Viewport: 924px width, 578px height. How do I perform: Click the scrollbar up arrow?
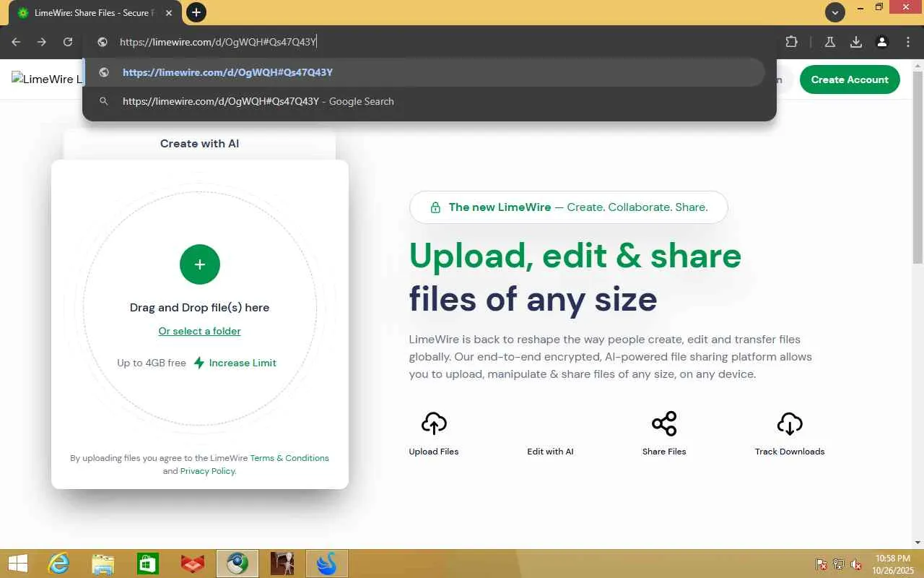point(918,65)
